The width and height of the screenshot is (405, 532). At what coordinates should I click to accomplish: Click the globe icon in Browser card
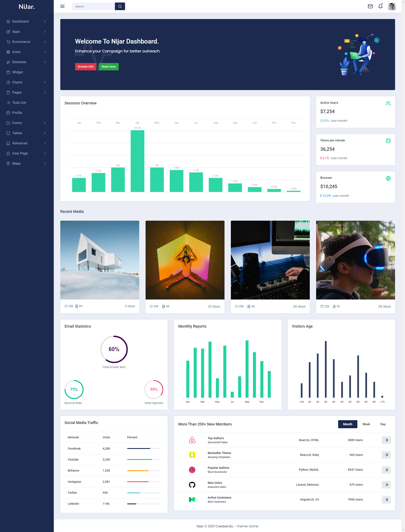tap(388, 178)
